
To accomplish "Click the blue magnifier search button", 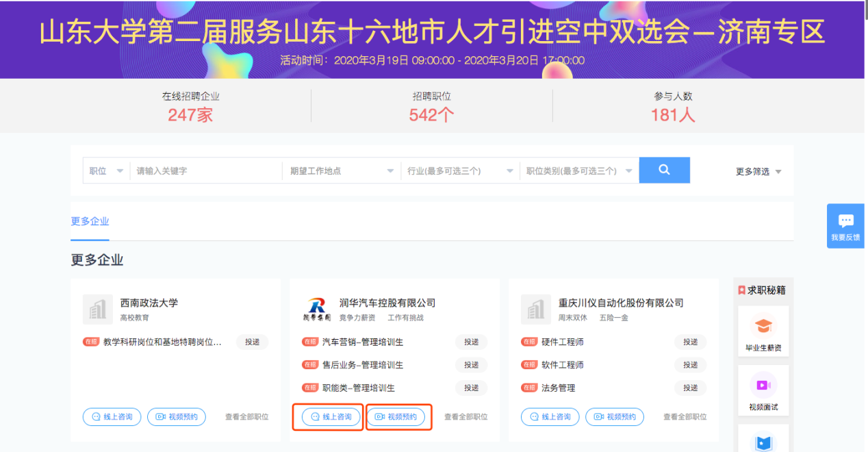I will 664,171.
